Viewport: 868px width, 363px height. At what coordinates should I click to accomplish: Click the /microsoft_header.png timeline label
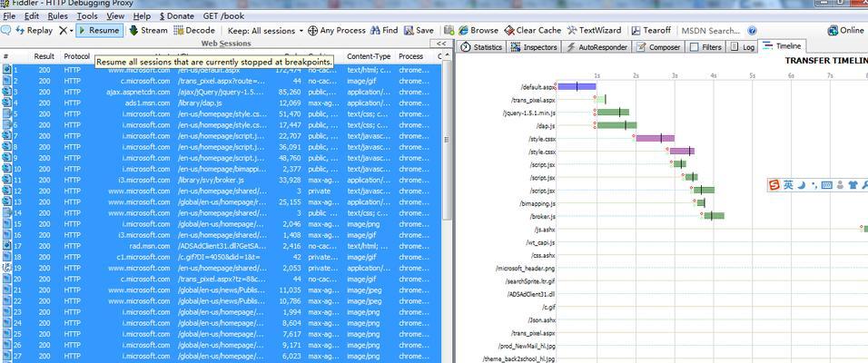pos(526,269)
